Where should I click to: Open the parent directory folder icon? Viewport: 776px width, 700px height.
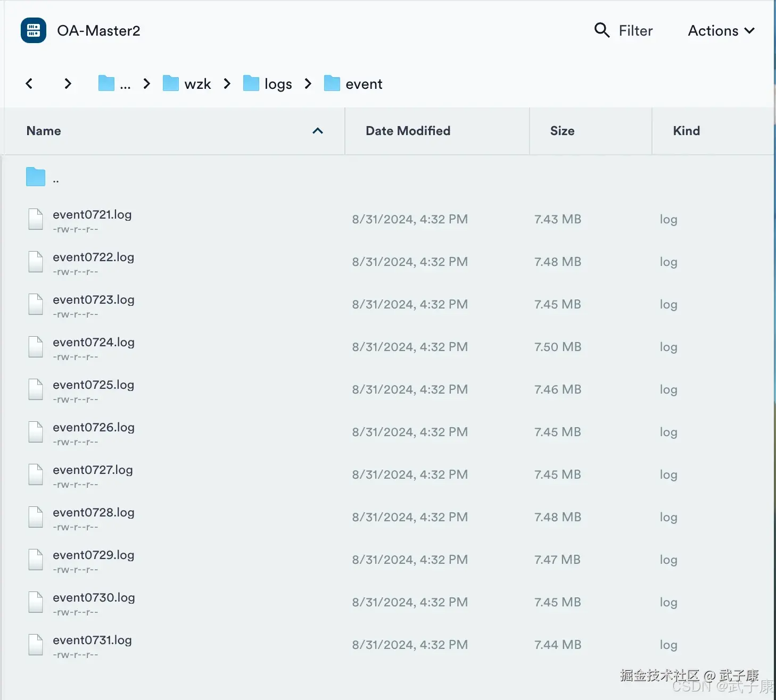(36, 177)
